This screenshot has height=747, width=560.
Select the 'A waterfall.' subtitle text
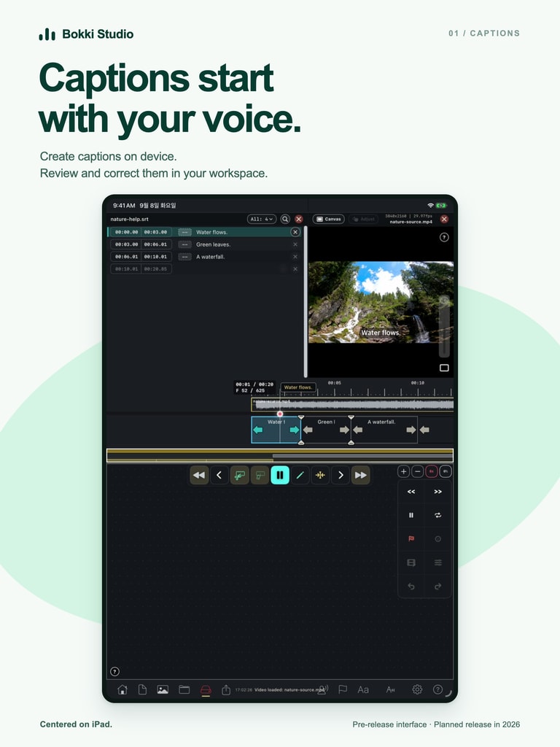coord(211,257)
